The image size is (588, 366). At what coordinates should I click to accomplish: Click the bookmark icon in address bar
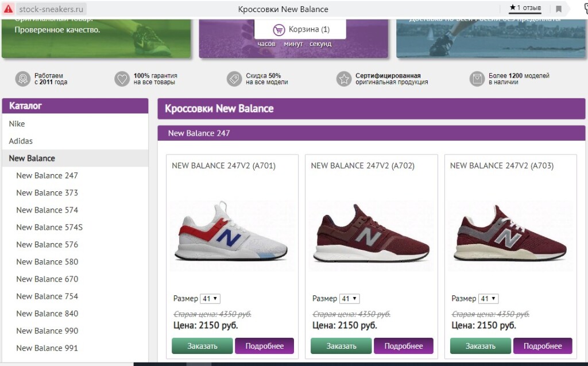(558, 9)
